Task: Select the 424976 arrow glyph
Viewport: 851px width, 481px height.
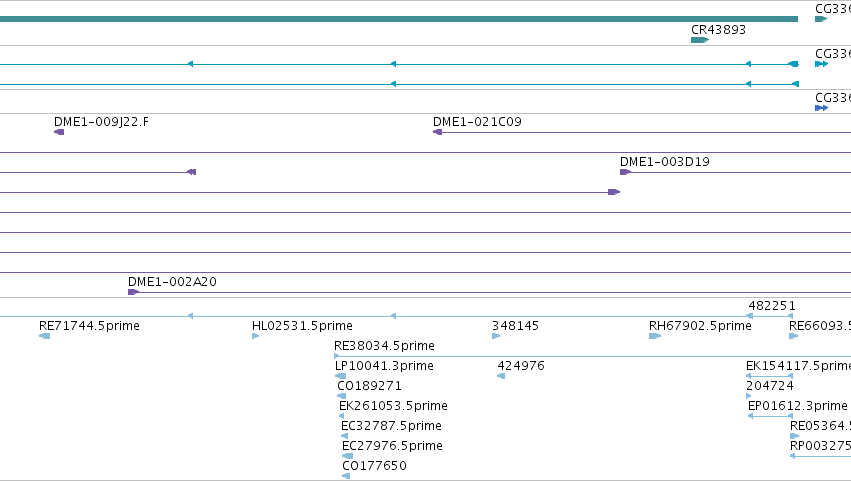Action: pyautogui.click(x=501, y=376)
